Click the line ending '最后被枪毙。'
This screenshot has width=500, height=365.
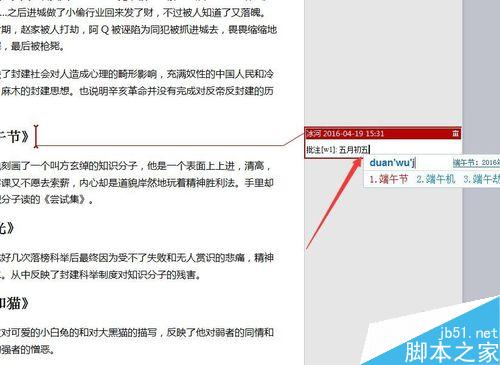(32, 46)
